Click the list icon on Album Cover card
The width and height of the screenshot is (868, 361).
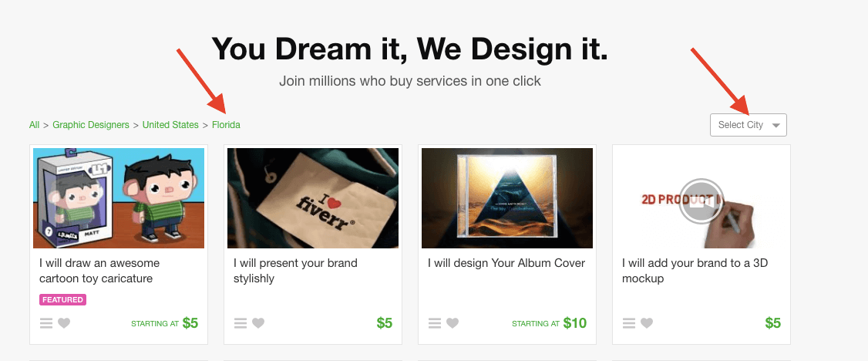point(435,323)
